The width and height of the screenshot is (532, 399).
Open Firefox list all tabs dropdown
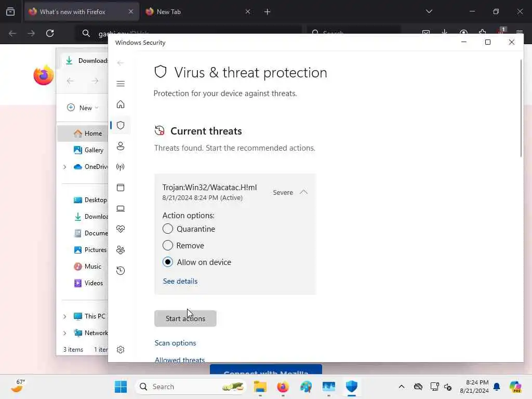pos(429,11)
